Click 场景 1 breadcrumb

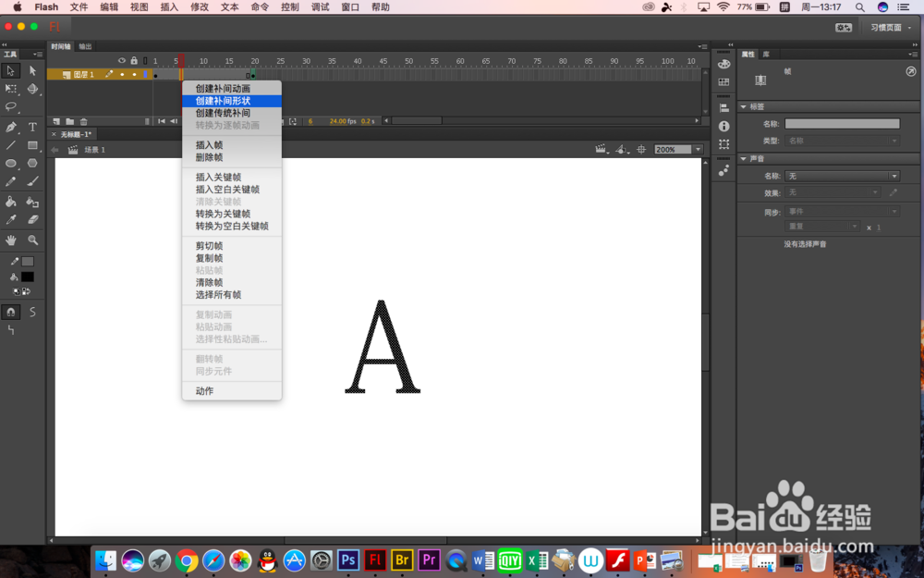[94, 150]
